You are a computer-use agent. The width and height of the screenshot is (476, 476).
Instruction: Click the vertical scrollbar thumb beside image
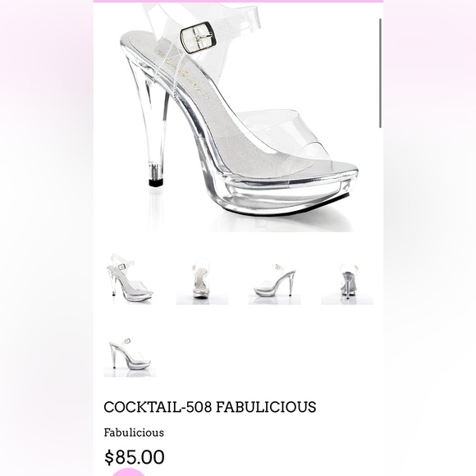pyautogui.click(x=380, y=73)
